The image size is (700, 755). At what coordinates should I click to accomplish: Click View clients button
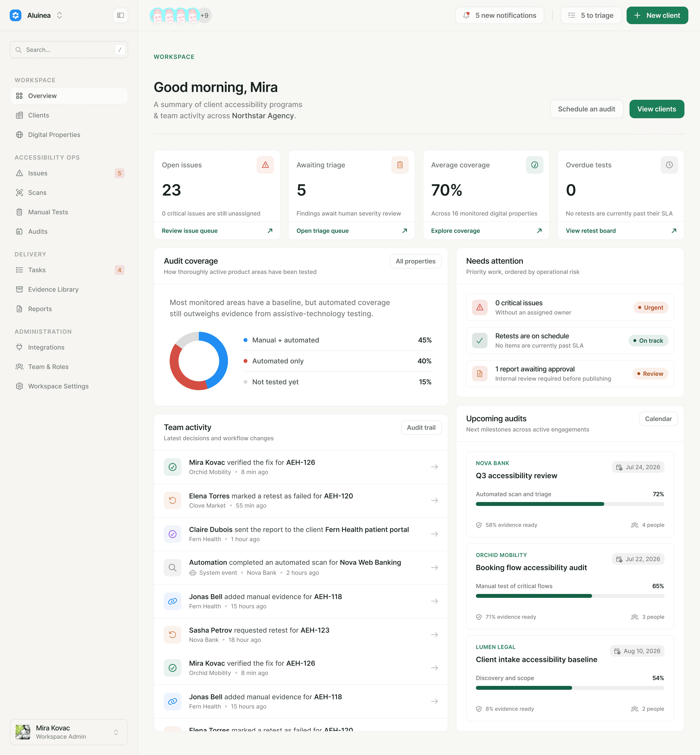tap(656, 109)
